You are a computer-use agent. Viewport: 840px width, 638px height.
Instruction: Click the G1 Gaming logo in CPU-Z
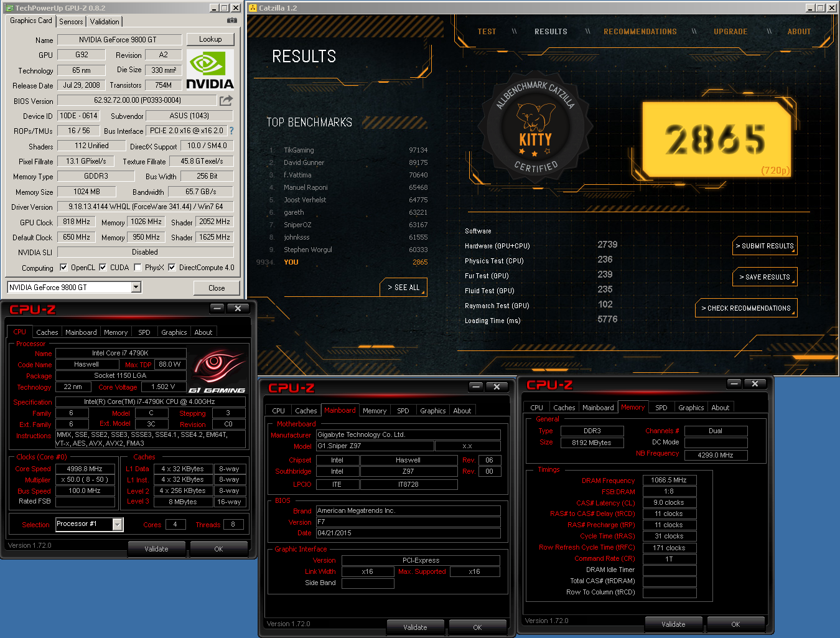point(217,372)
